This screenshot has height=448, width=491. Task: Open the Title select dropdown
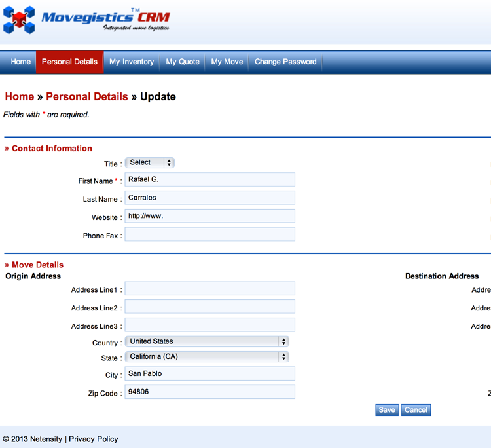[x=150, y=162]
